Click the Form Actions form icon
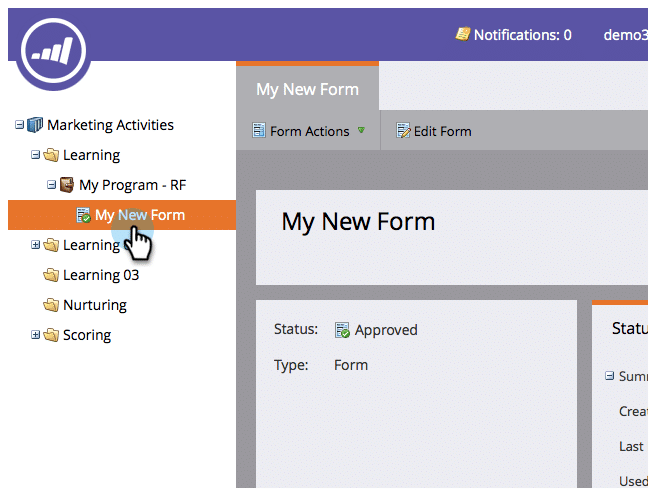Viewport: 658px width, 499px height. (x=259, y=131)
